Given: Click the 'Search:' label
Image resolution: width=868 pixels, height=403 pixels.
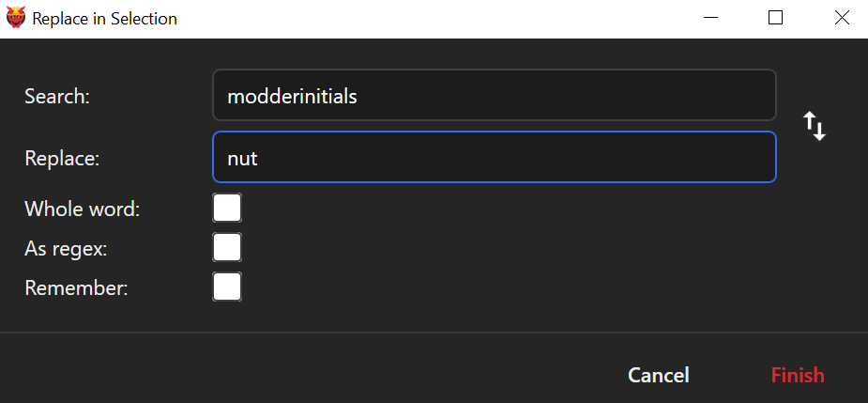Looking at the screenshot, I should click(x=56, y=96).
